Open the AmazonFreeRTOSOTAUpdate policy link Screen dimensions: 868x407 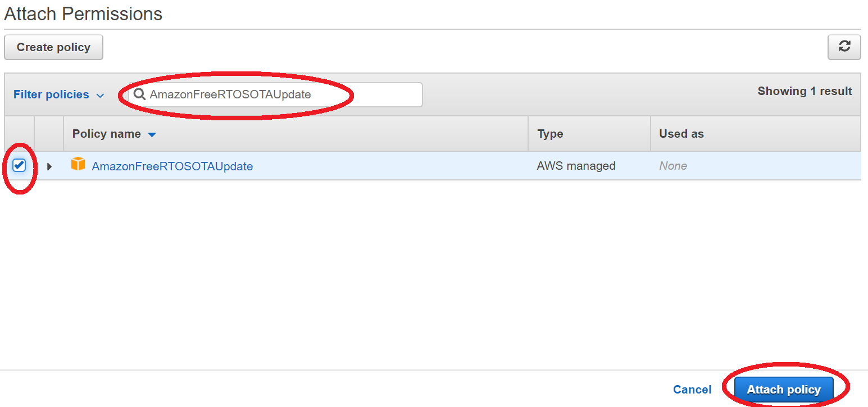tap(172, 166)
